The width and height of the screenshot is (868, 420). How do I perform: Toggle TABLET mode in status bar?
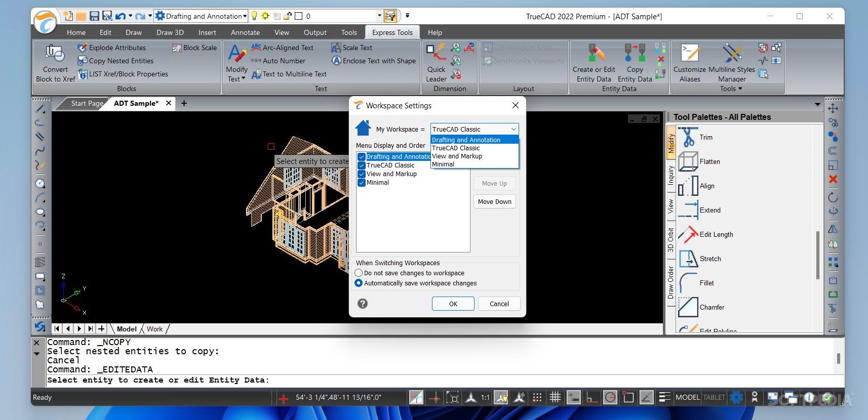714,397
